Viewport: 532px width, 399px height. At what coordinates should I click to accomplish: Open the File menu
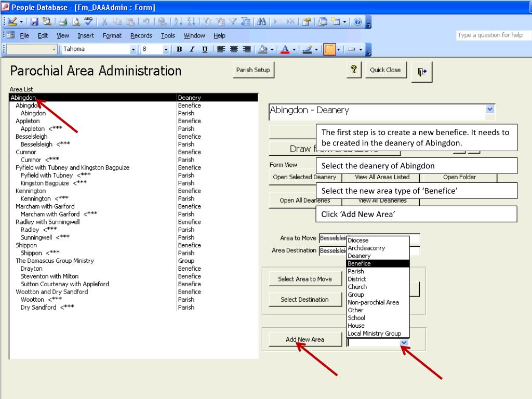[24, 36]
